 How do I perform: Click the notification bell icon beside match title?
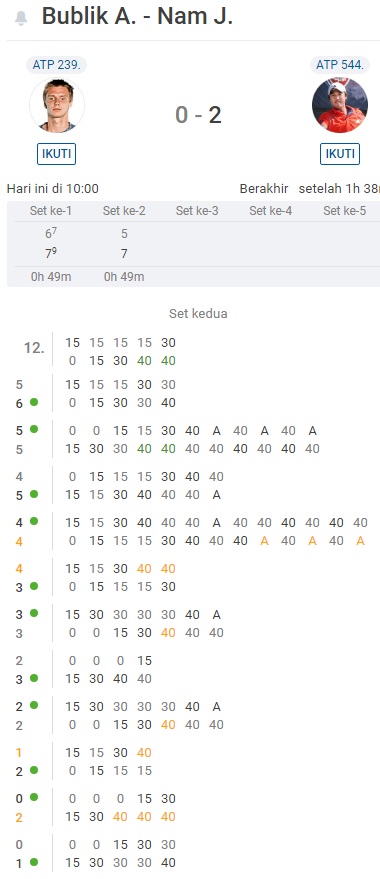pos(21,18)
